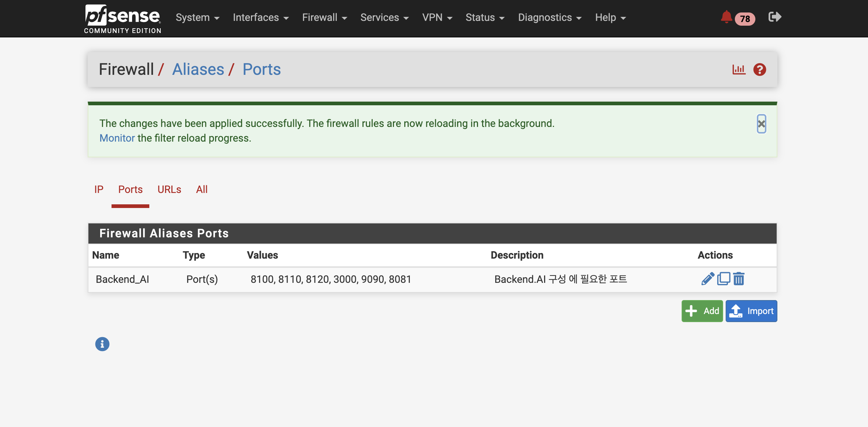
Task: Click the logout arrow icon
Action: click(775, 17)
